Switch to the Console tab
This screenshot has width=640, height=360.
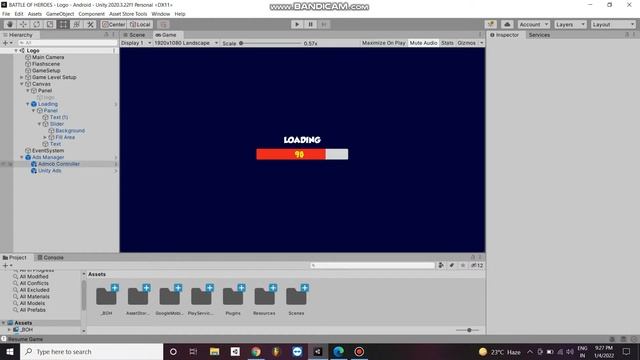click(51, 258)
